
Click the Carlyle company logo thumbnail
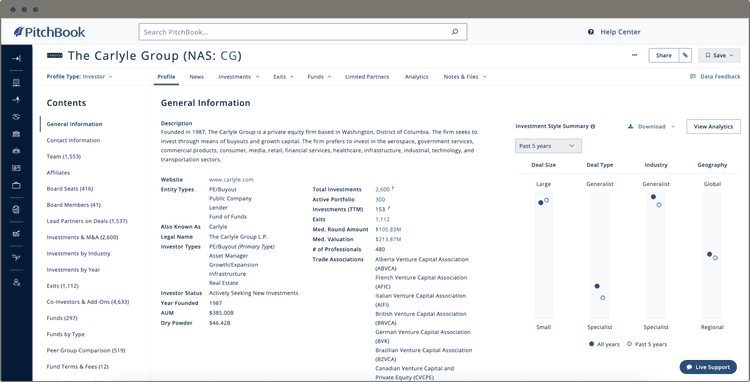[x=55, y=55]
